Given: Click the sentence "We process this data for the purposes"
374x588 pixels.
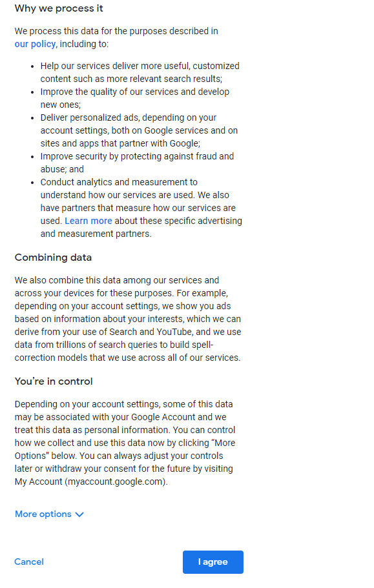Looking at the screenshot, I should (x=116, y=31).
